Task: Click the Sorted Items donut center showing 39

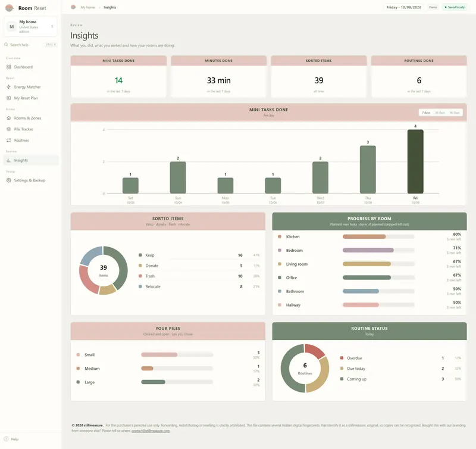Action: (104, 267)
